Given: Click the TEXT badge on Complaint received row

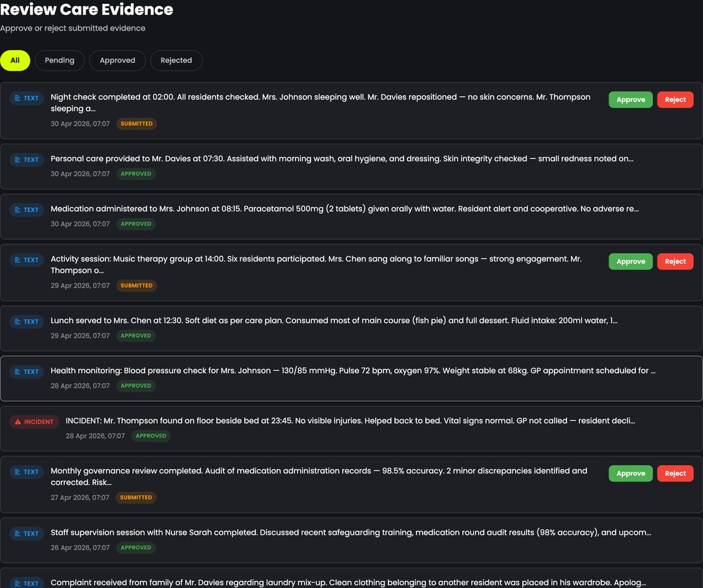Looking at the screenshot, I should pyautogui.click(x=27, y=583).
